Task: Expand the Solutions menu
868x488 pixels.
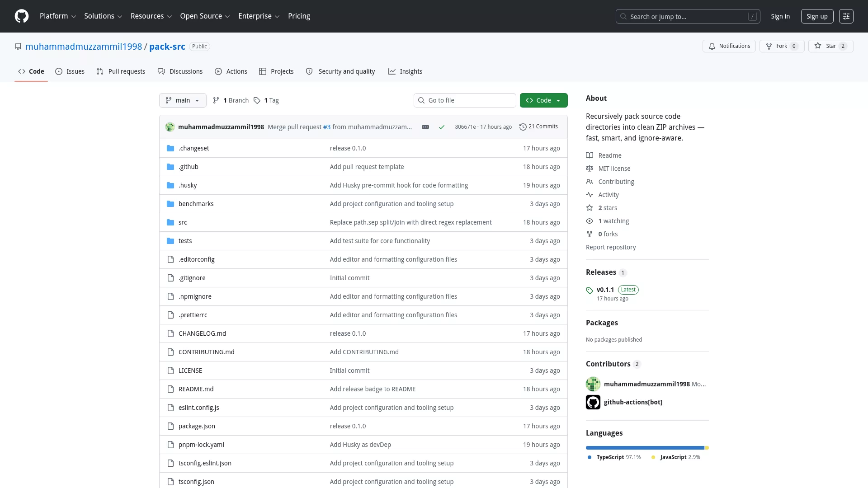Action: coord(103,16)
